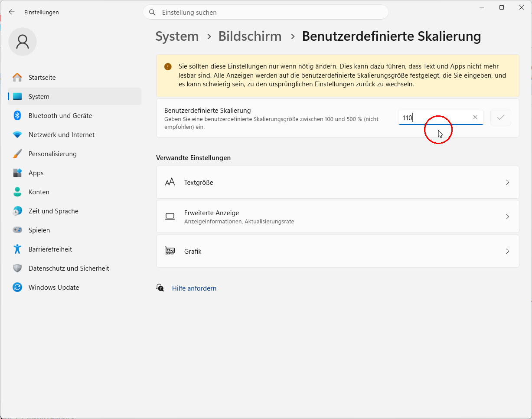The image size is (532, 419).
Task: Minimize the Einstellungen window
Action: pos(482,7)
